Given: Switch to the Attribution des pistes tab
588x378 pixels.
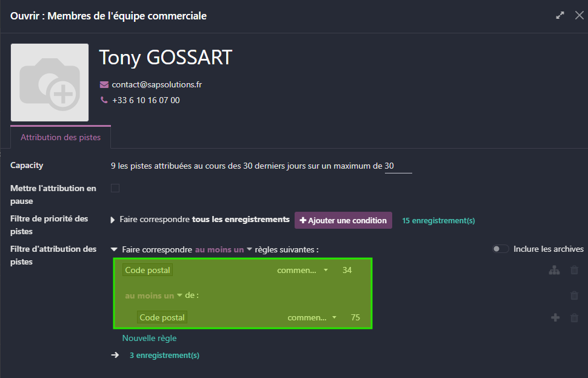Looking at the screenshot, I should 60,137.
